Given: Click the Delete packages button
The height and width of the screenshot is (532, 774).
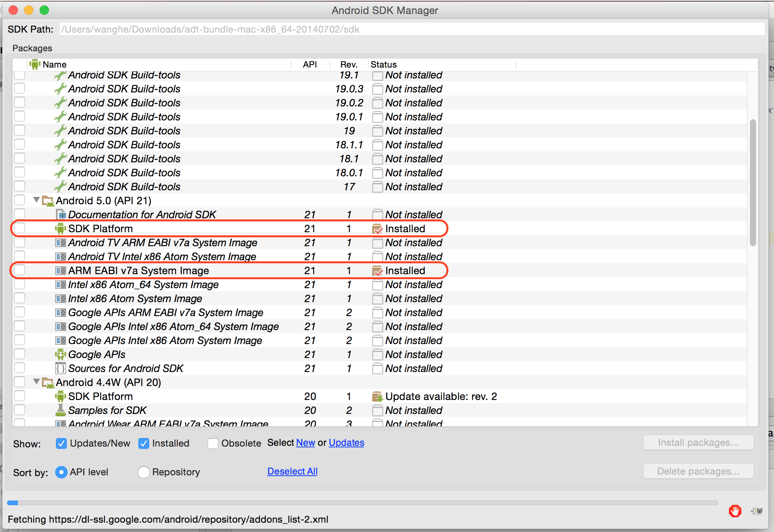Looking at the screenshot, I should point(698,471).
